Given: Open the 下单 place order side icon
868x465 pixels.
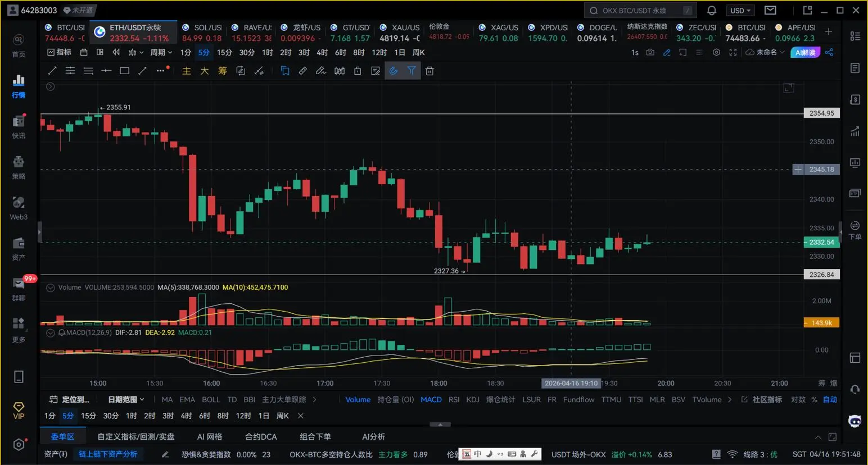Looking at the screenshot, I should pos(855,230).
